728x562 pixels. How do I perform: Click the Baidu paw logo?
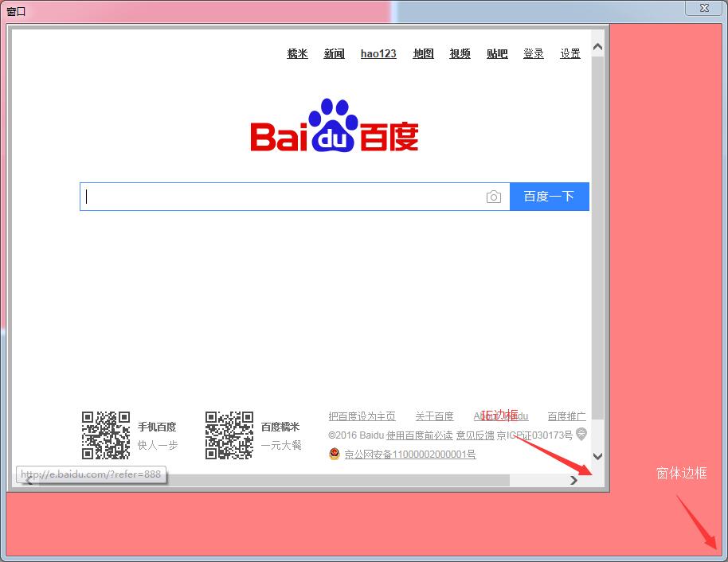point(335,125)
